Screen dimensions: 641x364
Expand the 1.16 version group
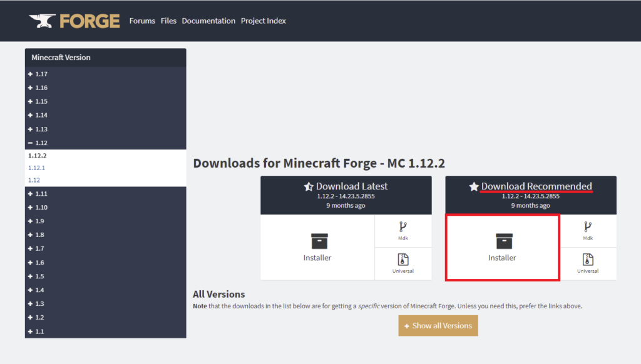point(105,88)
